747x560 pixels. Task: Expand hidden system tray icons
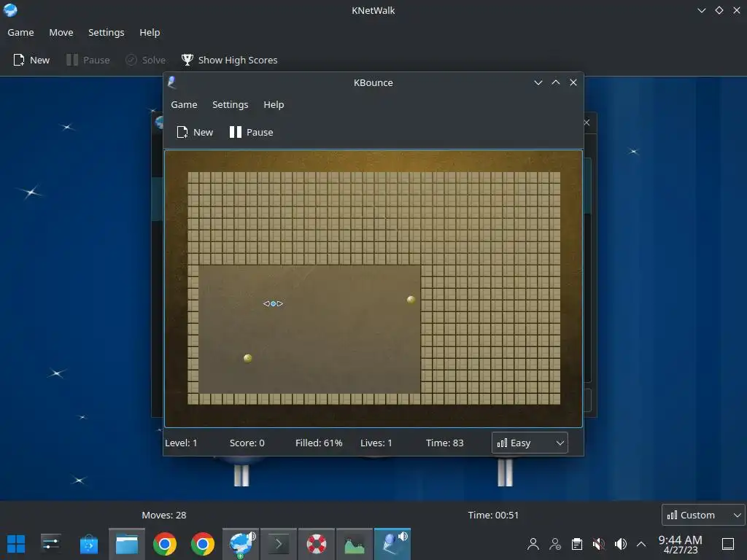point(641,544)
